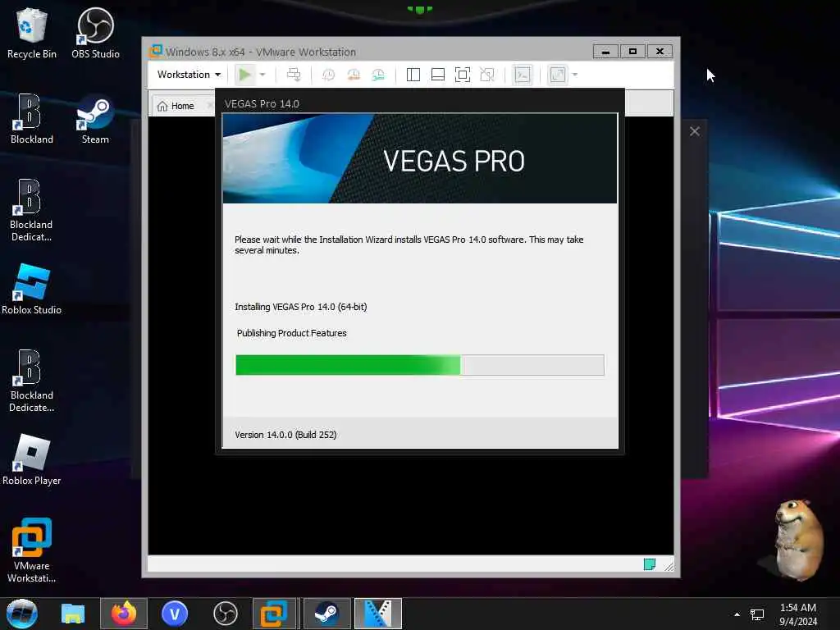Click the stretch guest display icon
The image size is (840, 630).
click(x=558, y=75)
